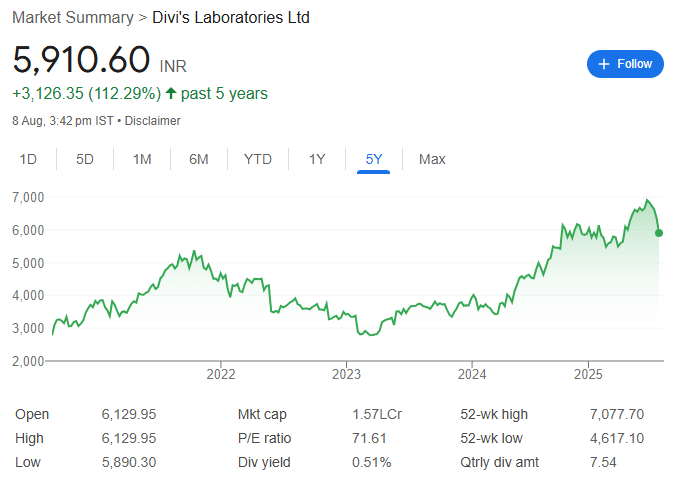The image size is (693, 487).
Task: Click the Mkt cap value 1.57LCr
Action: click(377, 415)
